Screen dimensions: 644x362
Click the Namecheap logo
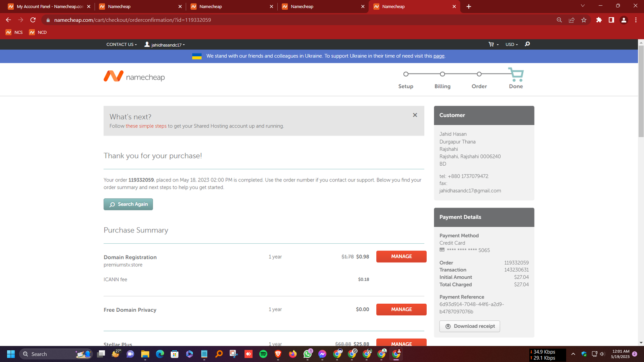click(x=134, y=76)
